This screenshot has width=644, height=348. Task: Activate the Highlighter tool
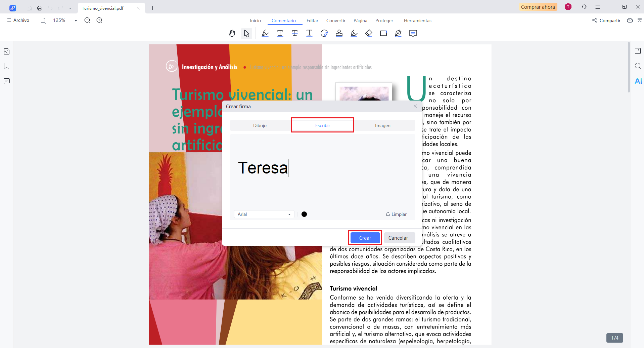coord(265,33)
